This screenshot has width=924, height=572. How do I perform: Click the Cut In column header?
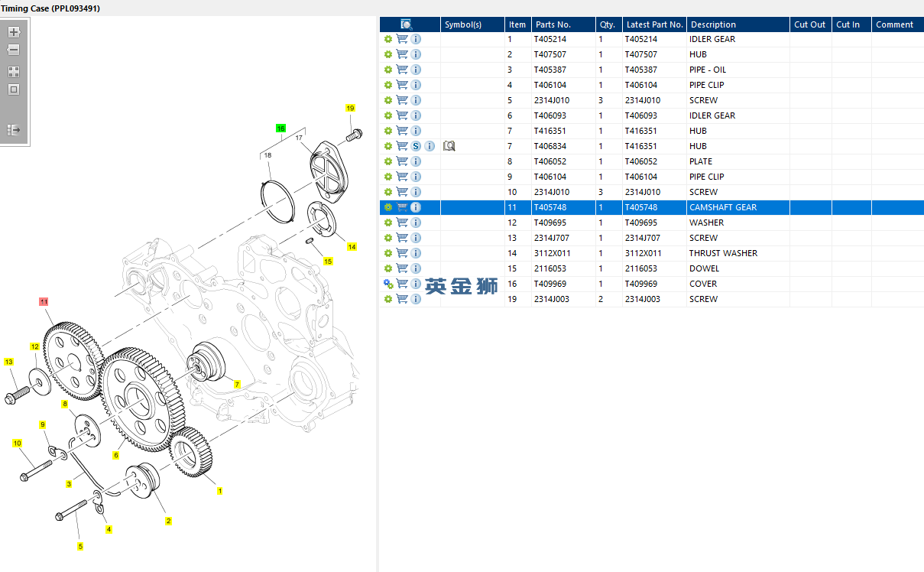[851, 24]
